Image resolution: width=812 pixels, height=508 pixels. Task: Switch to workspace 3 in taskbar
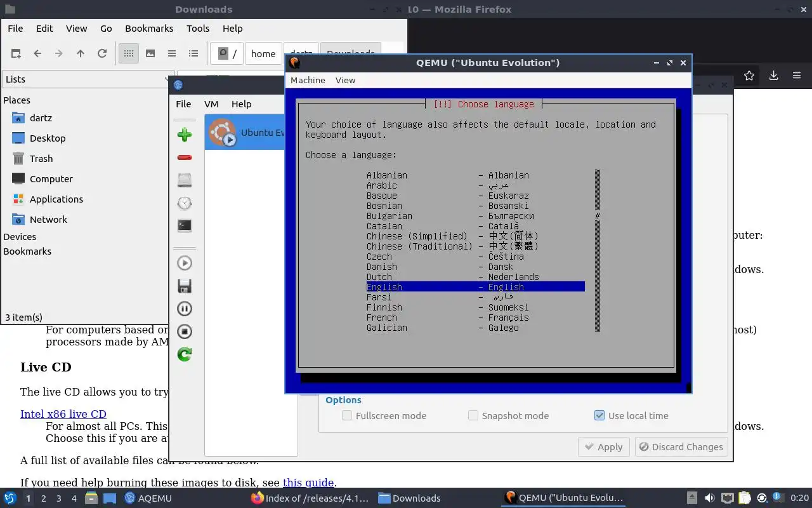pyautogui.click(x=59, y=498)
